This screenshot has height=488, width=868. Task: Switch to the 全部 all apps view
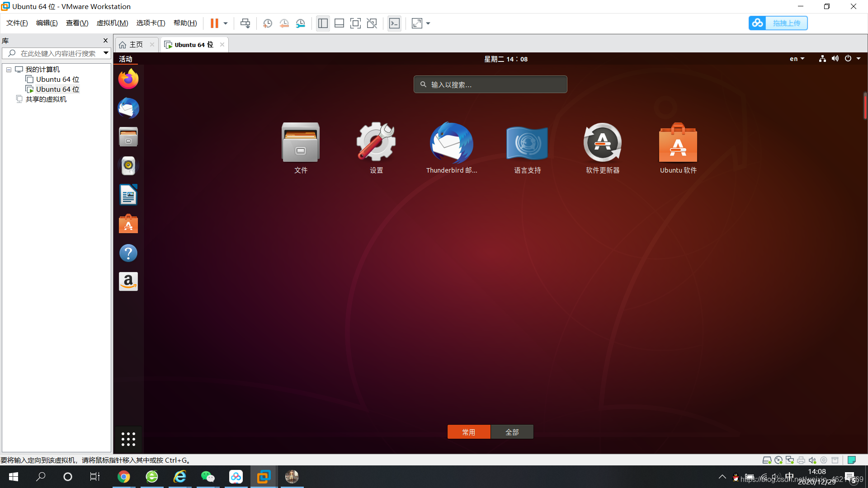point(512,432)
